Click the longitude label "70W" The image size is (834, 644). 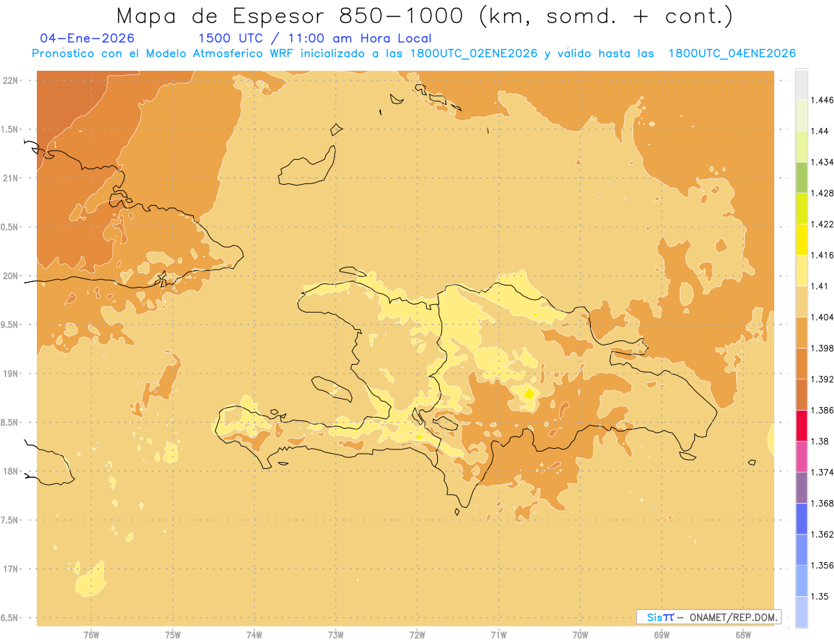pyautogui.click(x=580, y=634)
